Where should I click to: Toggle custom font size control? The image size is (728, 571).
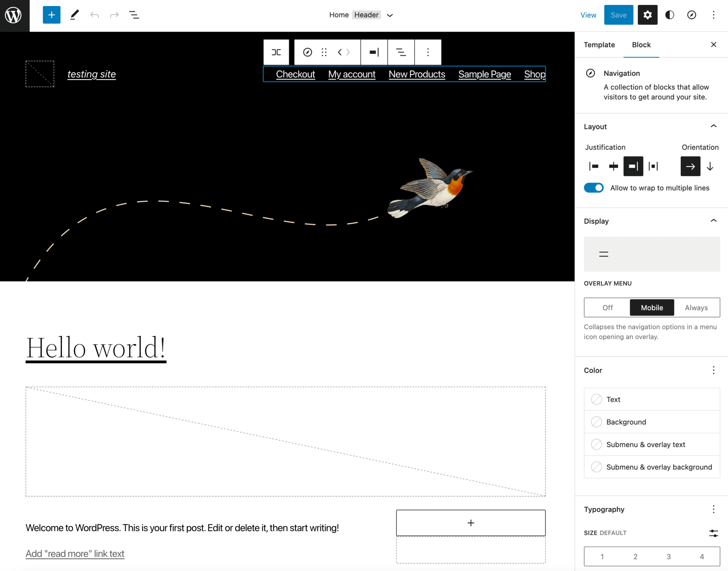tap(713, 533)
